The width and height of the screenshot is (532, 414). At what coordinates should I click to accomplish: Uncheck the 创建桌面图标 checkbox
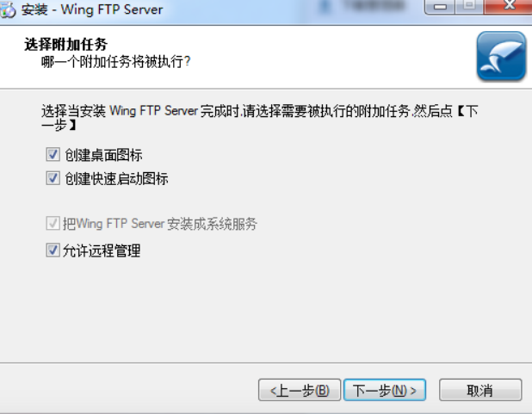[53, 154]
